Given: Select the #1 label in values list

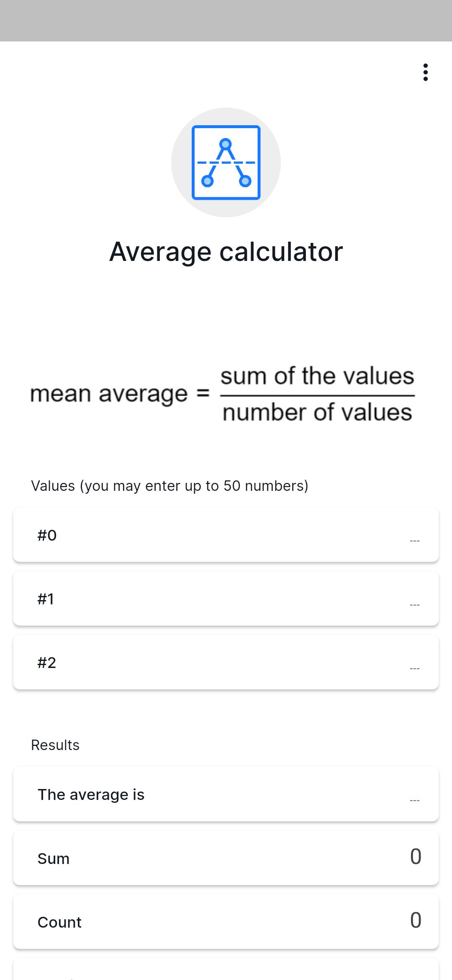Looking at the screenshot, I should click(46, 599).
